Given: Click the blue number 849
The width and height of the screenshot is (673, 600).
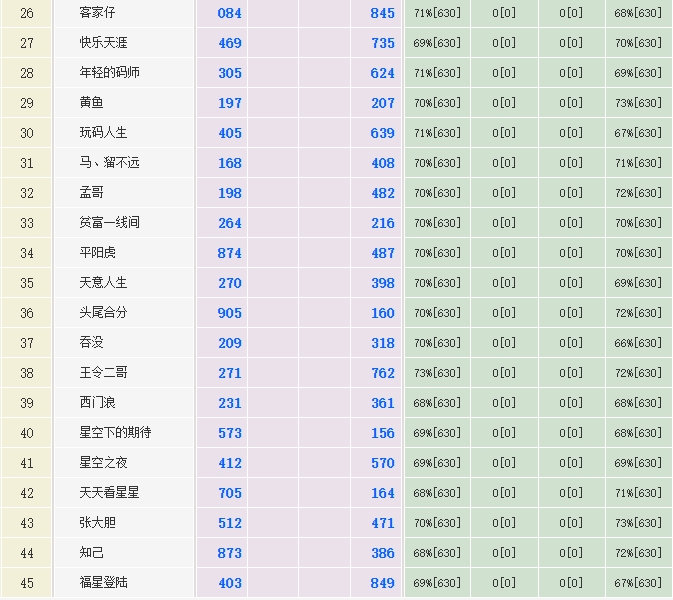Looking at the screenshot, I should [x=383, y=583].
